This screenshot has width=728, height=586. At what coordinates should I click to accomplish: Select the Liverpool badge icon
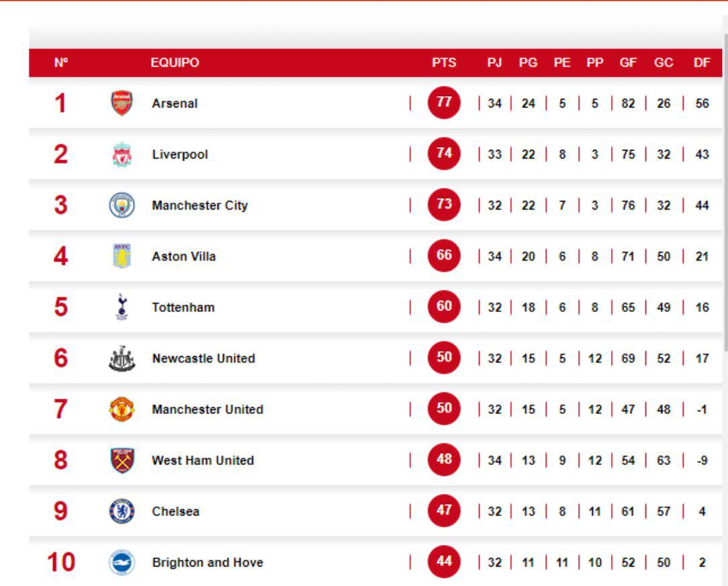pos(122,154)
